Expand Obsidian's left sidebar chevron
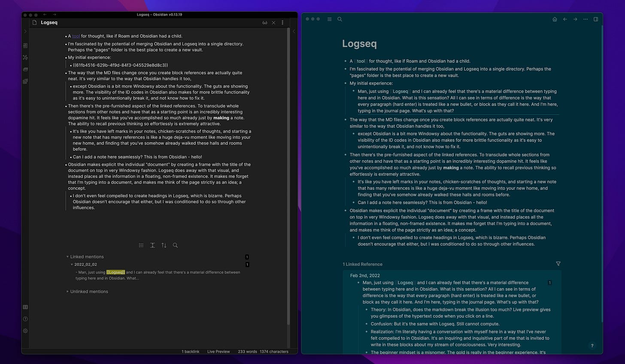Image resolution: width=625 pixels, height=364 pixels. (x=25, y=31)
